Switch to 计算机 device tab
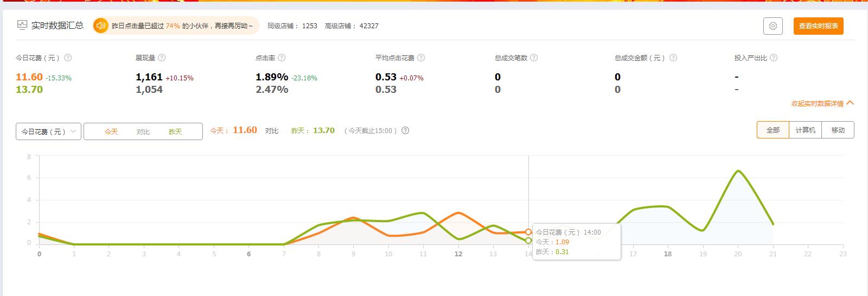Viewport: 868px width, 296px height. tap(806, 130)
